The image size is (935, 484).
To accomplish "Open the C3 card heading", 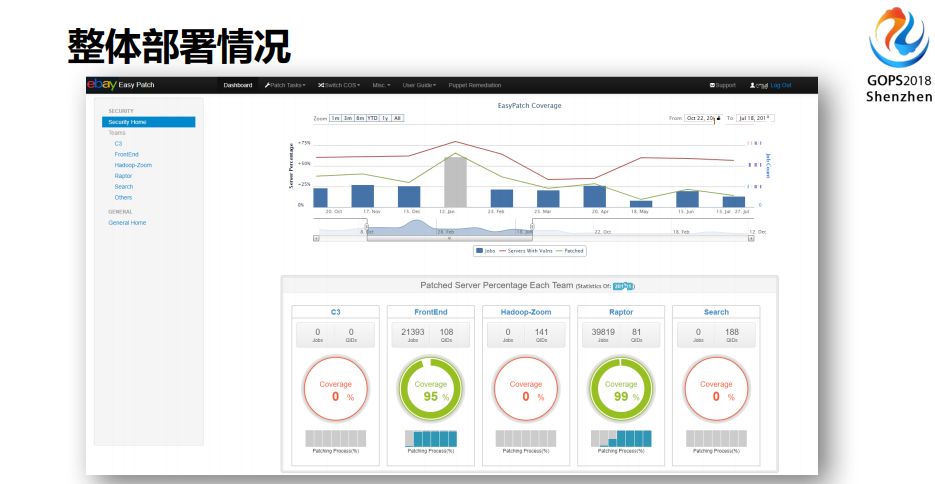I will [x=336, y=312].
